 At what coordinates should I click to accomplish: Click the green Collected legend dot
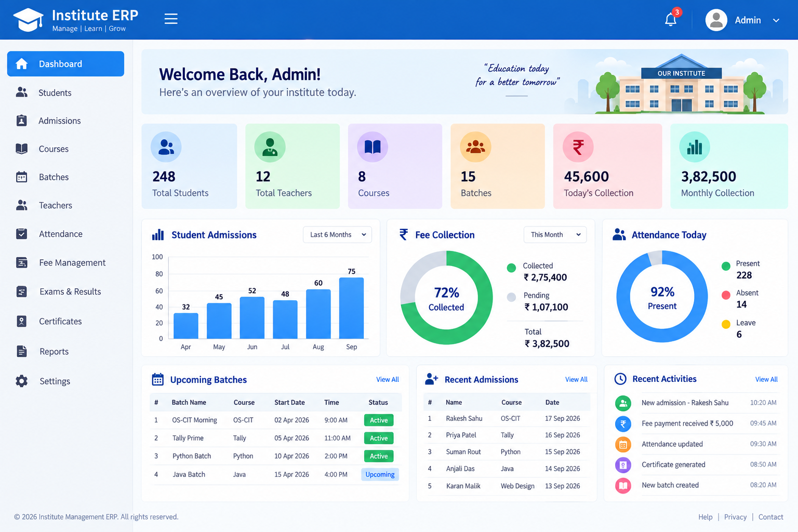coord(511,268)
